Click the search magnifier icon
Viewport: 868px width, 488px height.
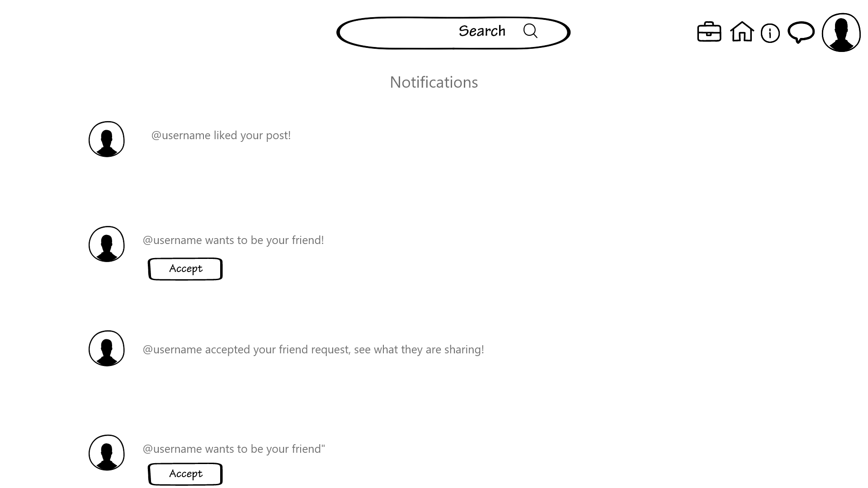[531, 31]
